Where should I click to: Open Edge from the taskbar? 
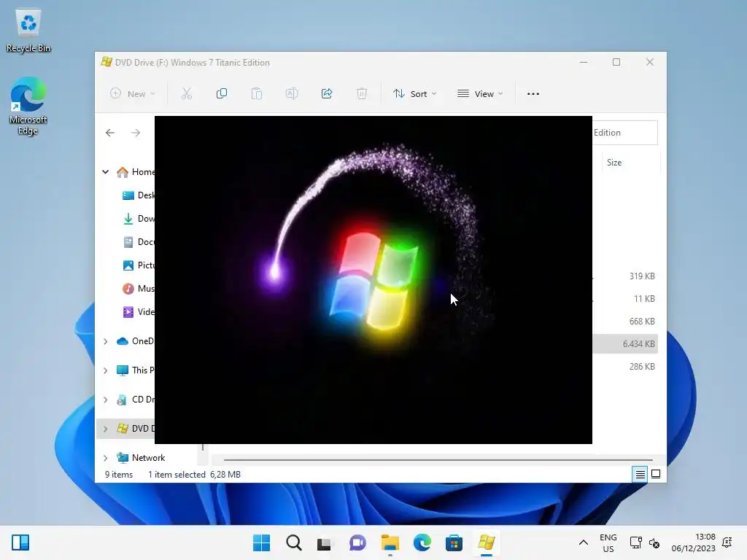click(422, 542)
